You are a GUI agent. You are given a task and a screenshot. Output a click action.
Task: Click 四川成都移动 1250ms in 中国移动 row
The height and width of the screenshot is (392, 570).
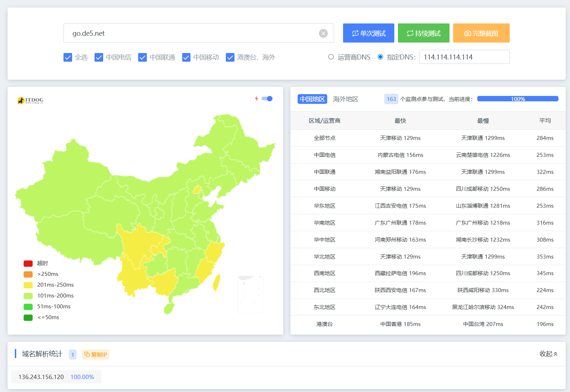tap(483, 189)
